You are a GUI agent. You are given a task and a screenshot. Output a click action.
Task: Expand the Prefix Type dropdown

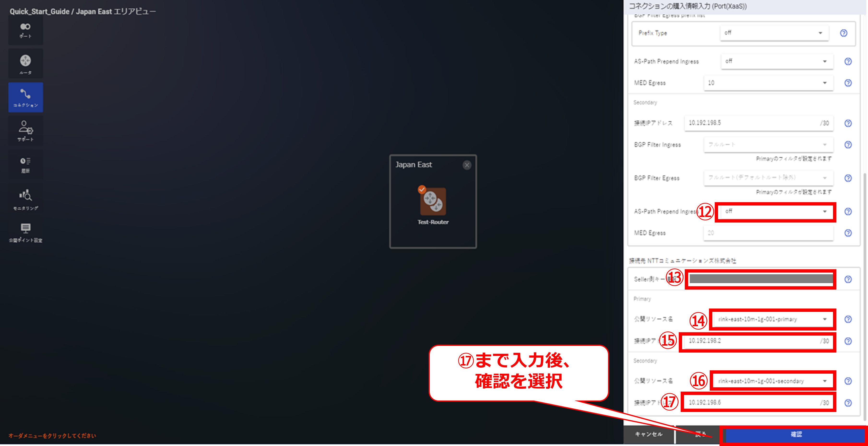(774, 33)
